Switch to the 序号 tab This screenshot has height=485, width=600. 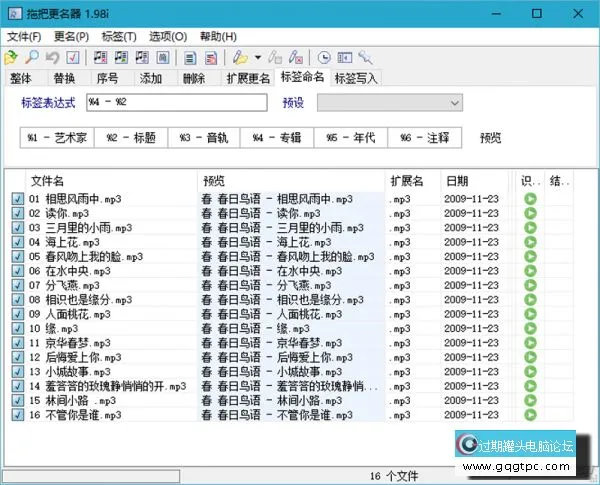108,78
